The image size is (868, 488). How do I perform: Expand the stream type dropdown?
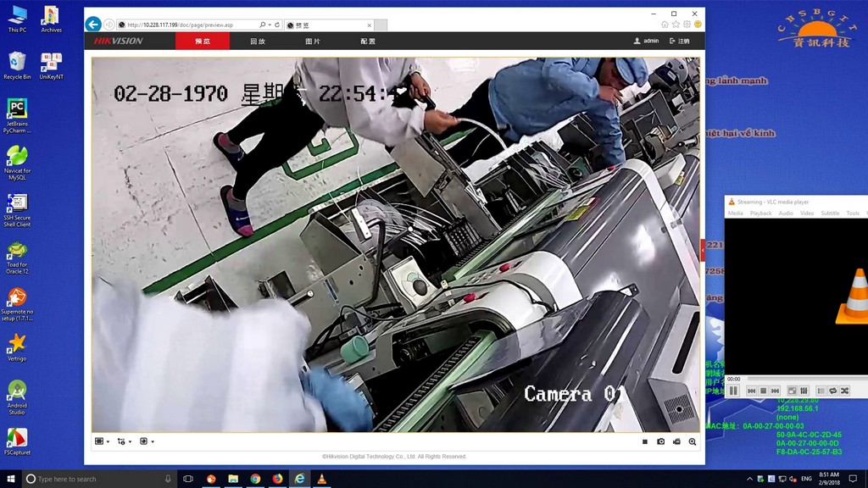point(125,441)
